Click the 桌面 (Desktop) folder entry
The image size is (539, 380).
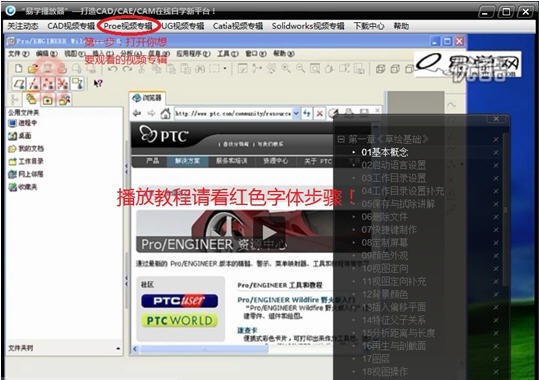click(x=20, y=136)
